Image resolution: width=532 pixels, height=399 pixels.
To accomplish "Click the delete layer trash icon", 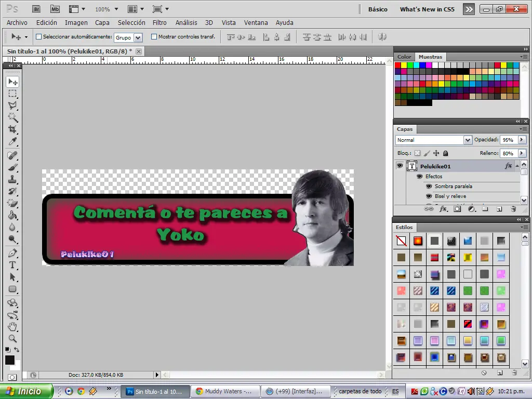I will pos(513,209).
